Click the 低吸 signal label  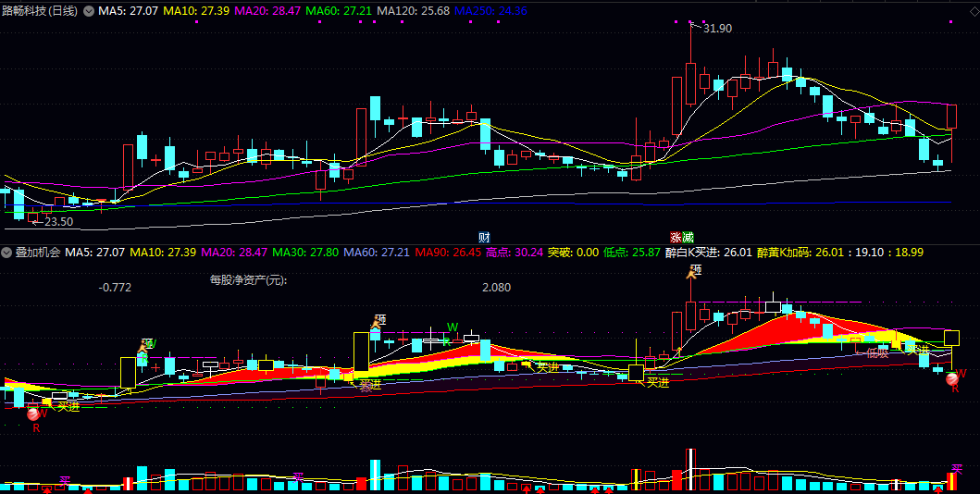coord(877,352)
